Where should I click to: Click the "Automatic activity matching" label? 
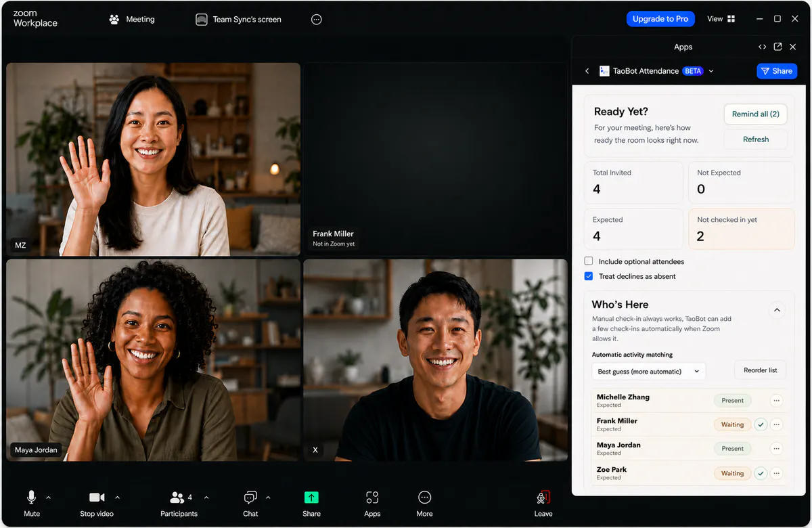[x=632, y=355]
